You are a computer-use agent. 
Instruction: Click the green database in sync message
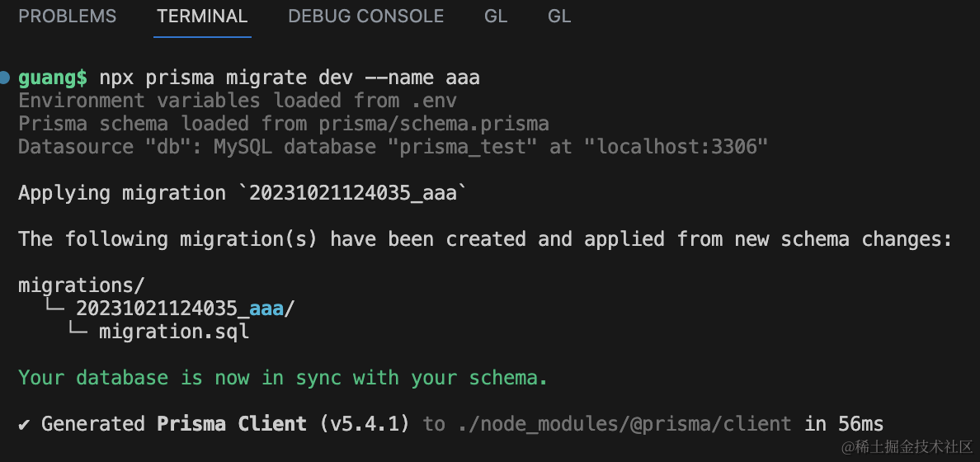click(283, 378)
